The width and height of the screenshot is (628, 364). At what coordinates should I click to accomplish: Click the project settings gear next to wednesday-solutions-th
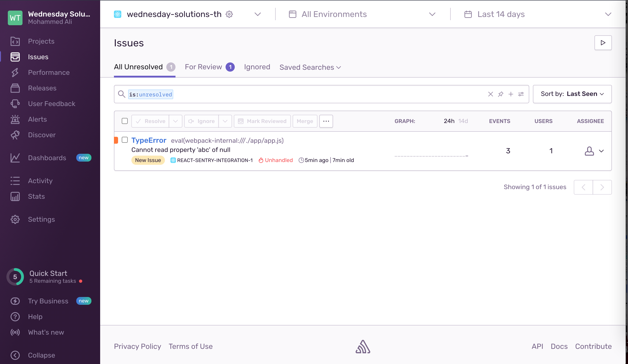229,14
